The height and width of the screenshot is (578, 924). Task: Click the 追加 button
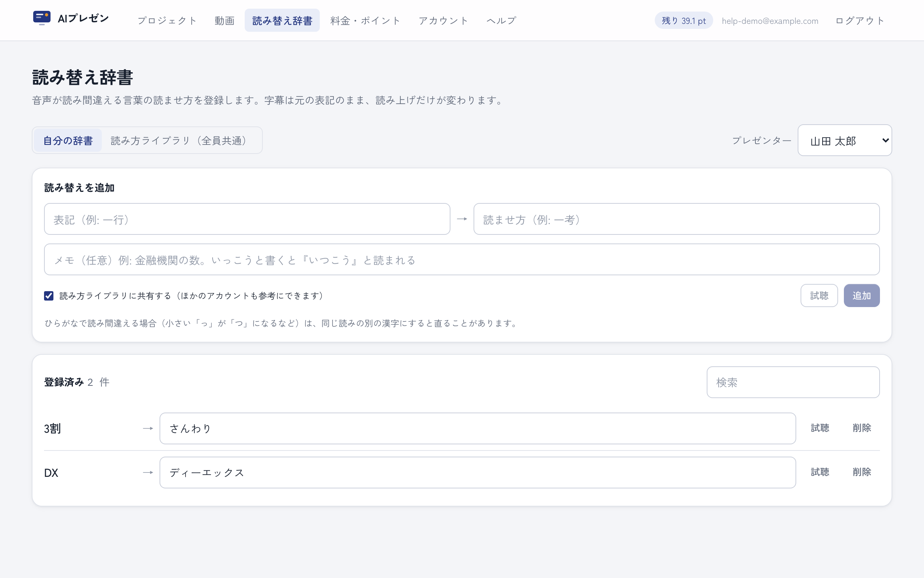[x=862, y=296]
